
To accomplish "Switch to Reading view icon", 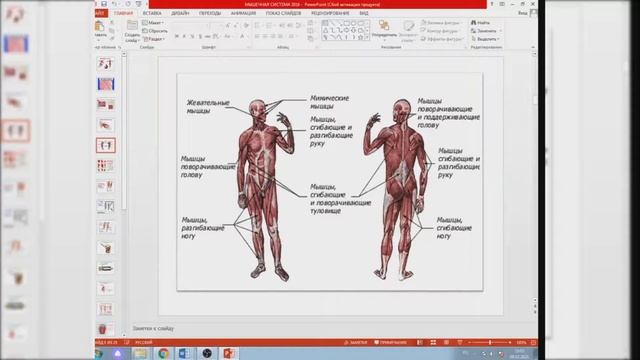I will point(446,342).
